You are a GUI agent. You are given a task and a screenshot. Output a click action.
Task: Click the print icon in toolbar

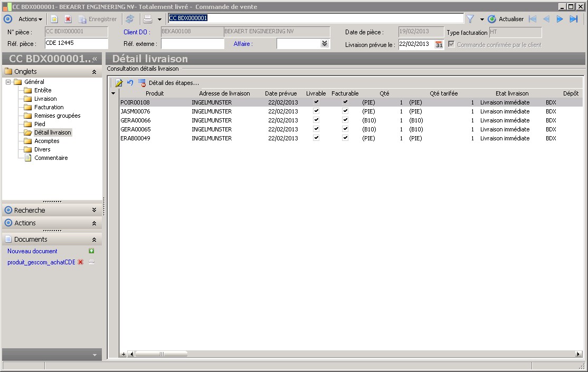[x=148, y=19]
